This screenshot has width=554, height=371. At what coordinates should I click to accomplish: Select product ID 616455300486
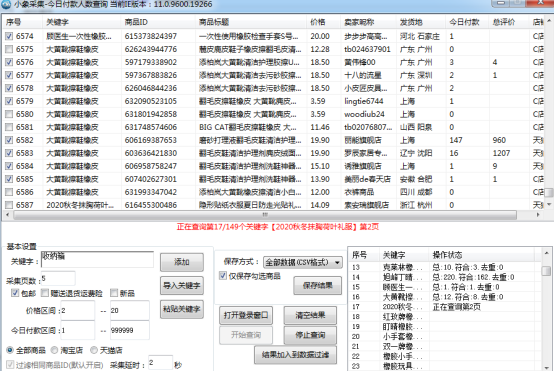(x=151, y=205)
